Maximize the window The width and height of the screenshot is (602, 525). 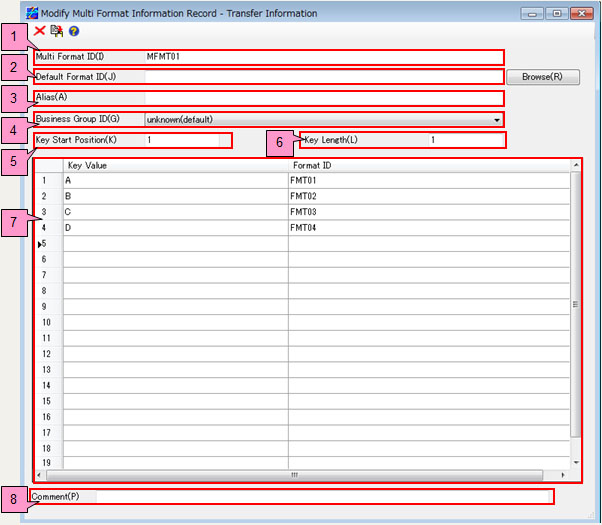click(x=556, y=13)
